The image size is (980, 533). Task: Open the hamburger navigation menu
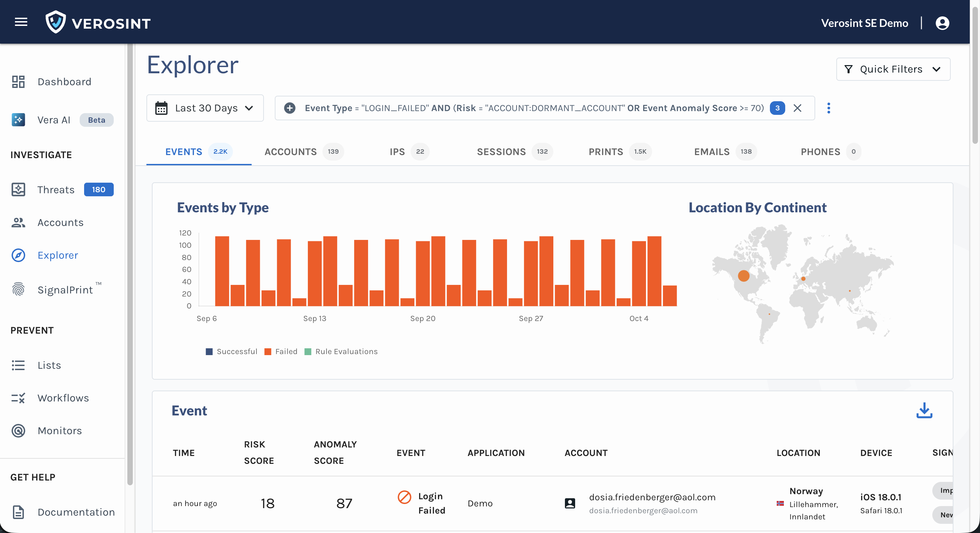(x=21, y=22)
